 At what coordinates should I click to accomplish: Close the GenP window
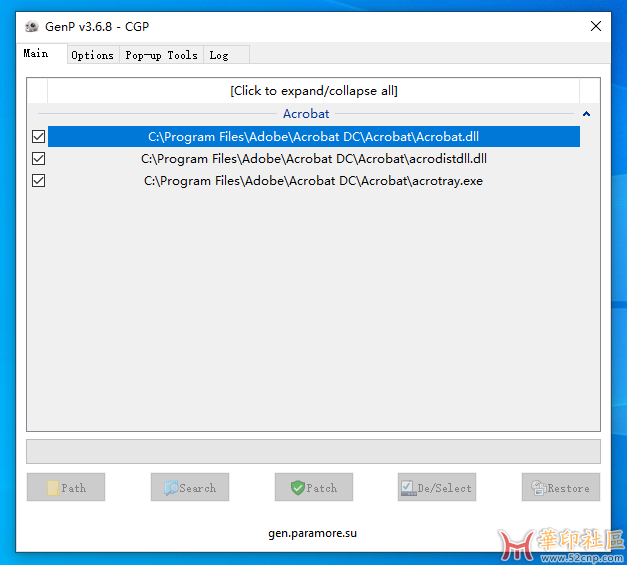pyautogui.click(x=596, y=26)
